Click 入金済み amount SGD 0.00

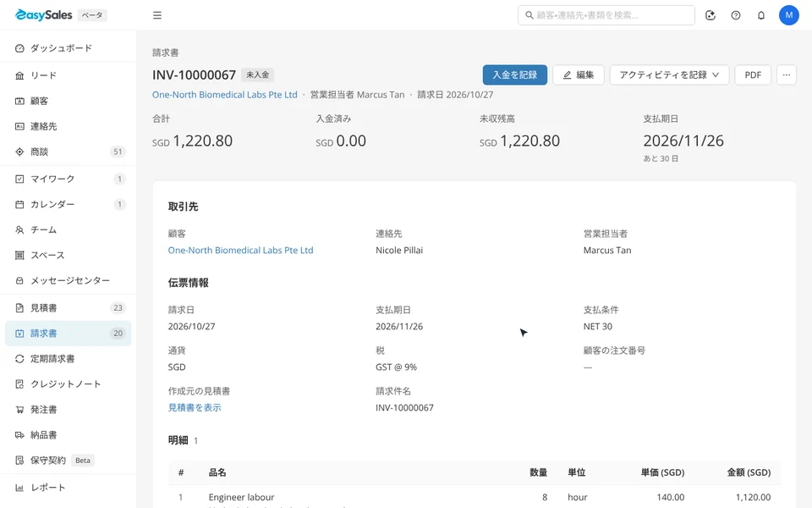(x=341, y=141)
